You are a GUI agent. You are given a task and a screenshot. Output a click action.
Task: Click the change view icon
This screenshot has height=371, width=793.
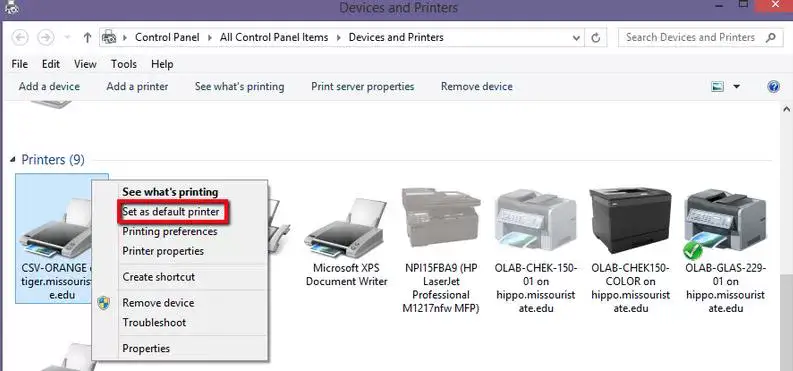click(x=718, y=86)
